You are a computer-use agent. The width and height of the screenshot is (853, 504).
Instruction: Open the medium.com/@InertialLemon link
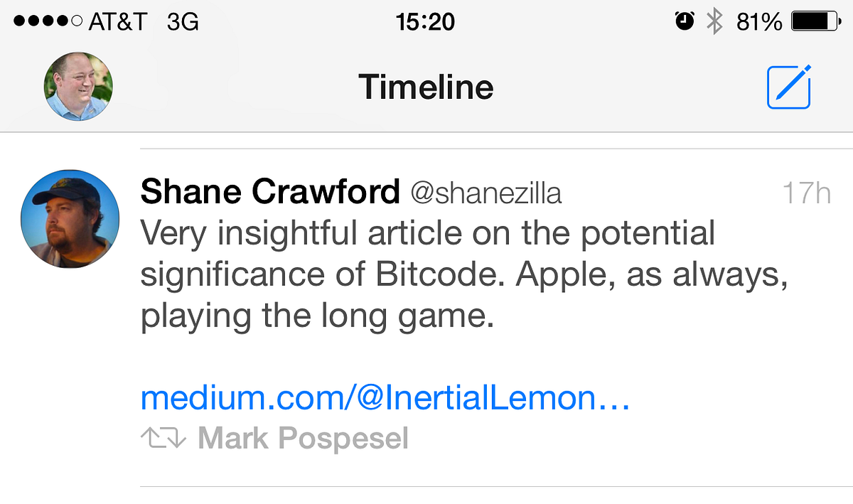coord(385,399)
